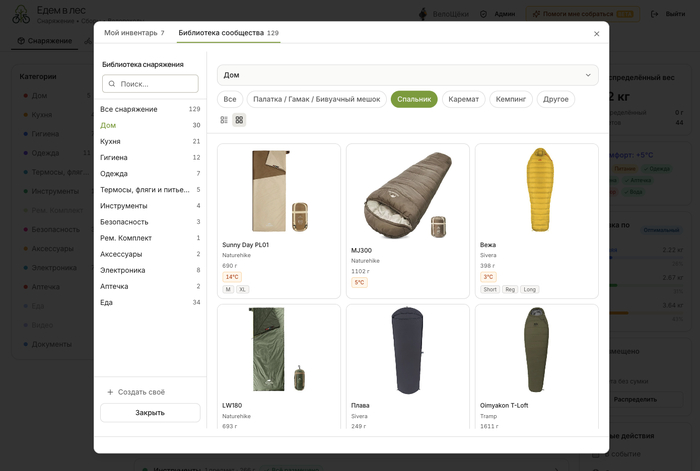
Task: Click the plus icon by Создать своё
Action: tap(110, 392)
